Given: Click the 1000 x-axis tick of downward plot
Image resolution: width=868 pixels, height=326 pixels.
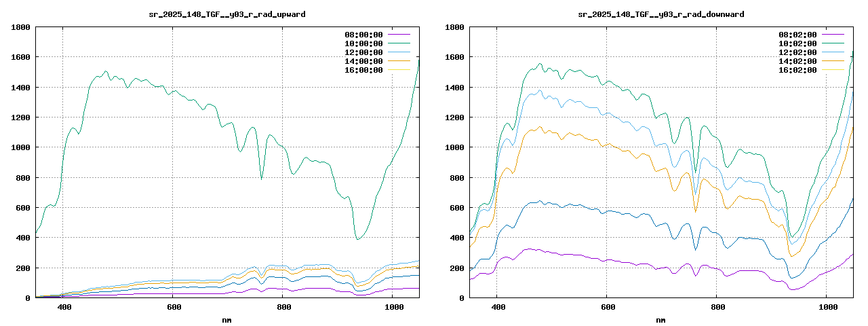Looking at the screenshot, I should pos(827,308).
